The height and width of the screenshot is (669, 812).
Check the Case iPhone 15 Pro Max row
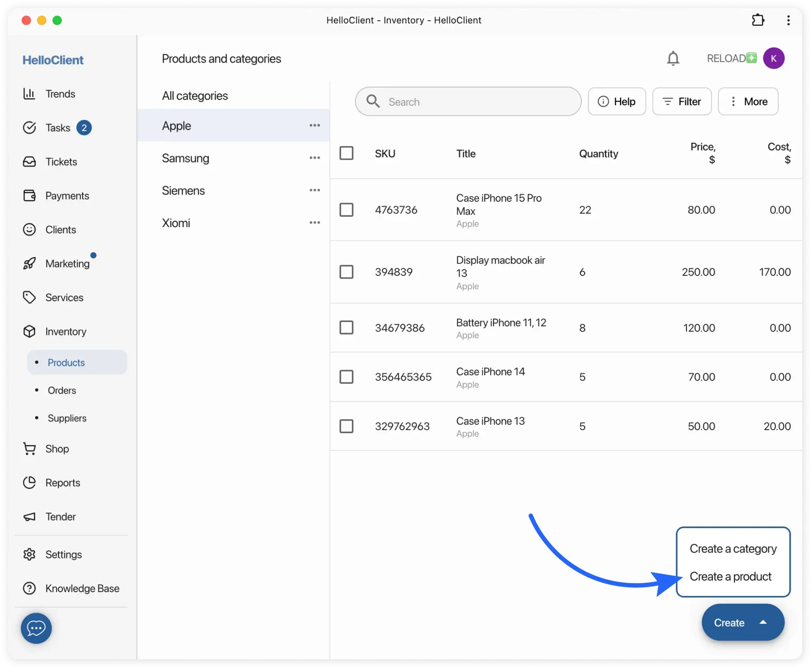[x=347, y=209]
